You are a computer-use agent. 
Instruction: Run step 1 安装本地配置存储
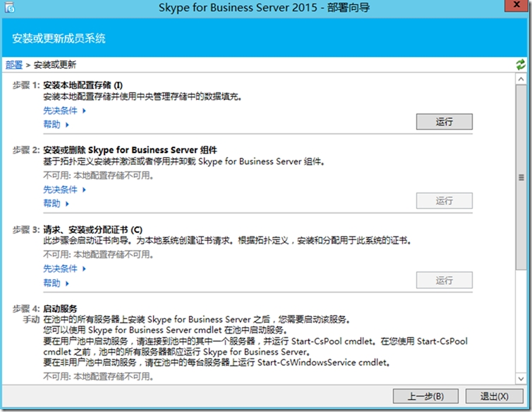coord(444,121)
